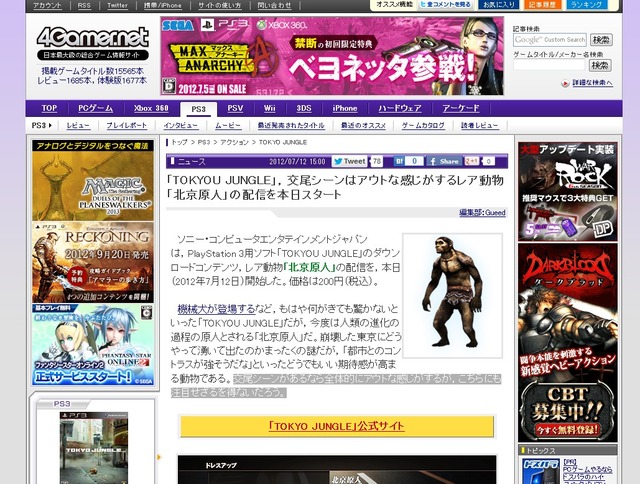Open the アーケード navigation tab

[461, 108]
